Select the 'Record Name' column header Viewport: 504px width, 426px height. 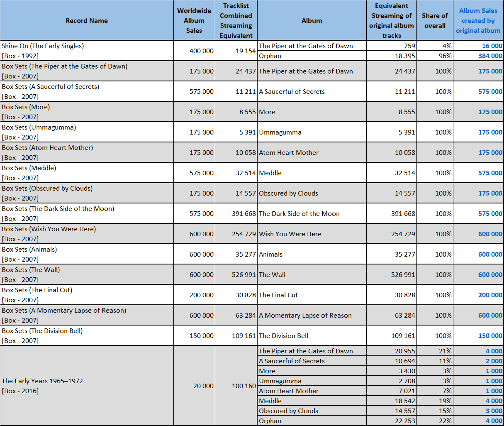87,20
